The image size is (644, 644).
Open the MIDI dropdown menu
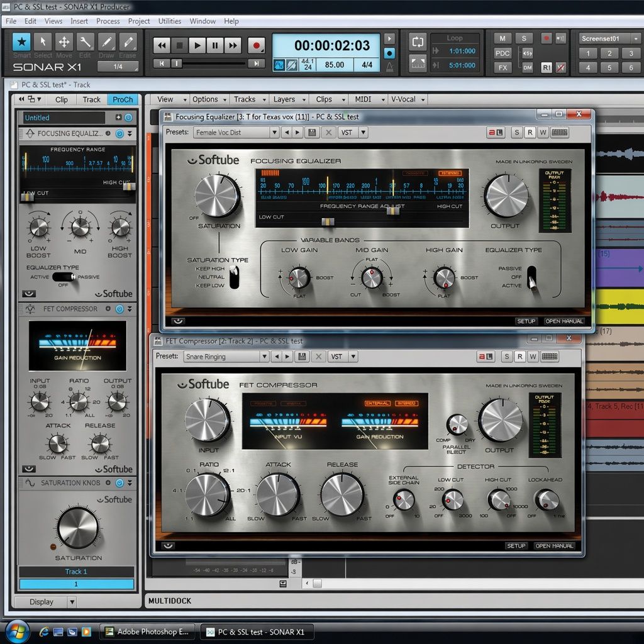[x=369, y=99]
